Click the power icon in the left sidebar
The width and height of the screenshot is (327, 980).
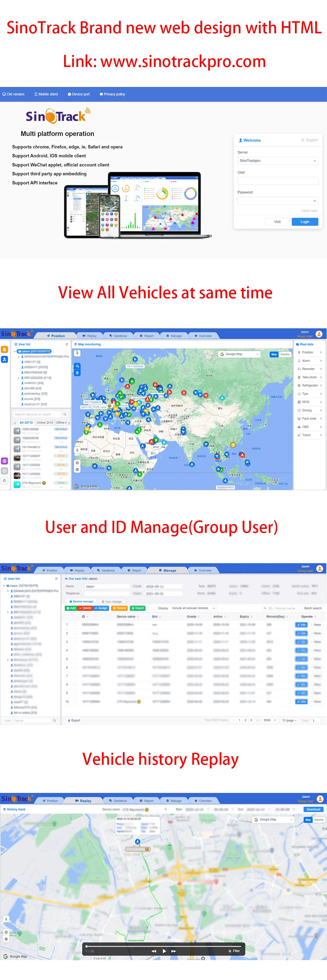coord(5,481)
